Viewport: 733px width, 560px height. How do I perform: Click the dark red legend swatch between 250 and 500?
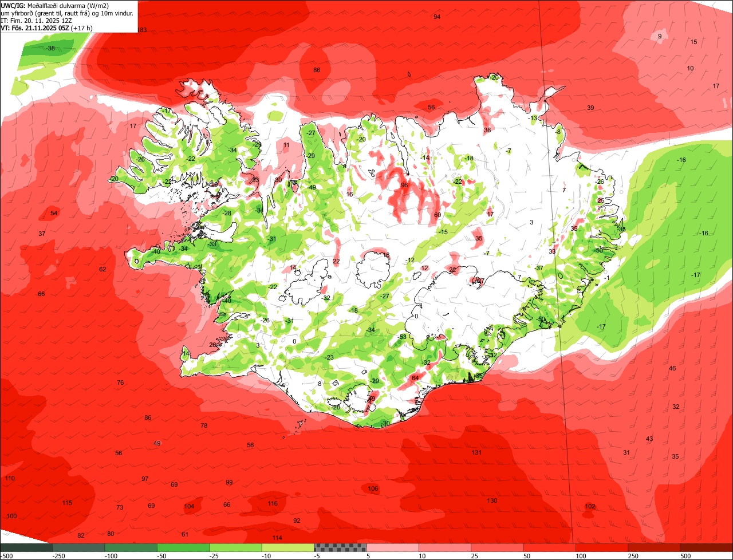tap(654, 547)
